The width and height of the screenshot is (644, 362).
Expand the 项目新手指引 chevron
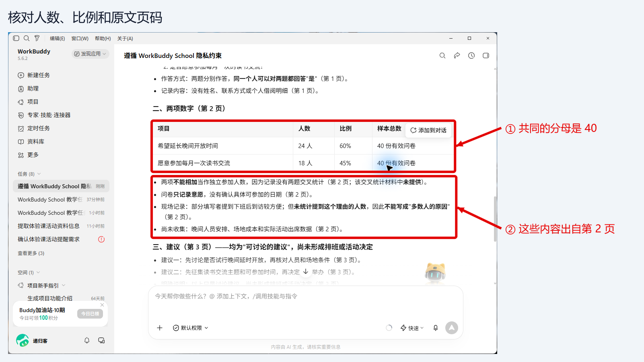[64, 286]
